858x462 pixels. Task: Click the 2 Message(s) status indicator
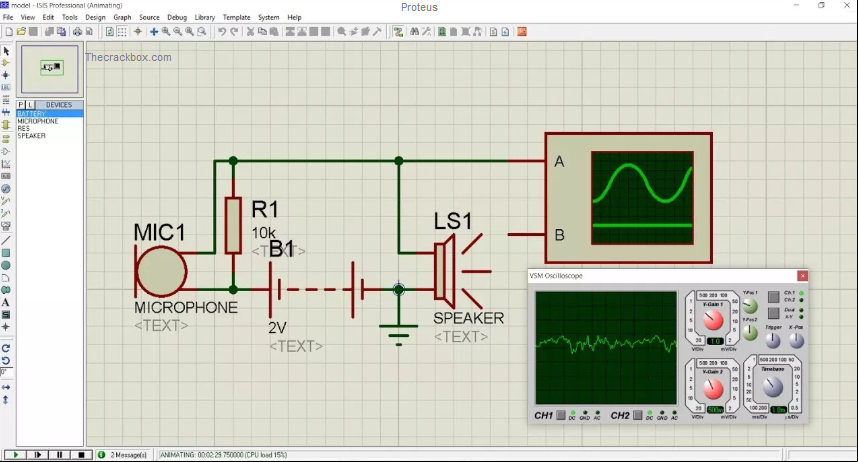(x=123, y=454)
